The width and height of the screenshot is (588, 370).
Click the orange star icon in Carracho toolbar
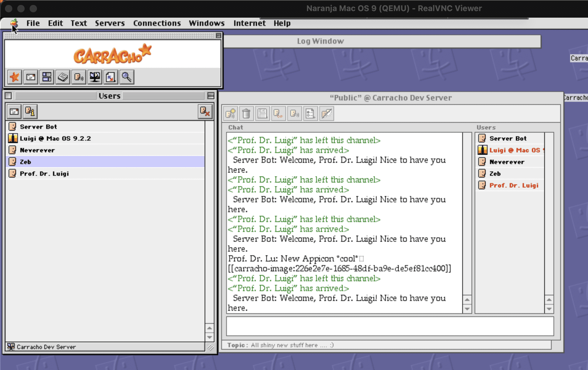pos(14,77)
